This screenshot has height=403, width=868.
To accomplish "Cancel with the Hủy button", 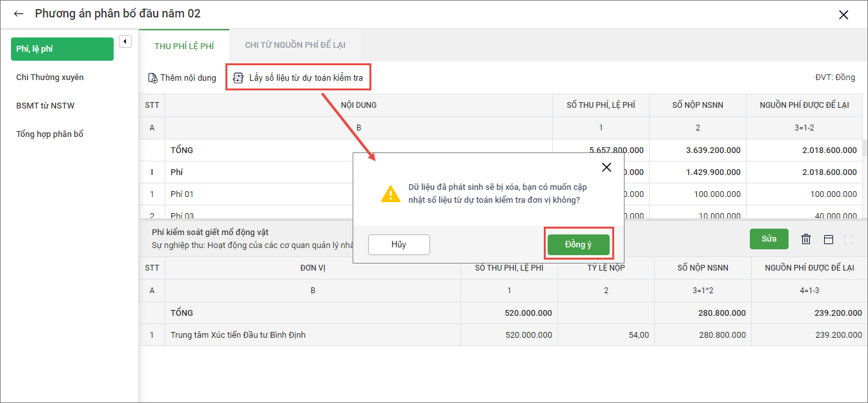I will [398, 245].
